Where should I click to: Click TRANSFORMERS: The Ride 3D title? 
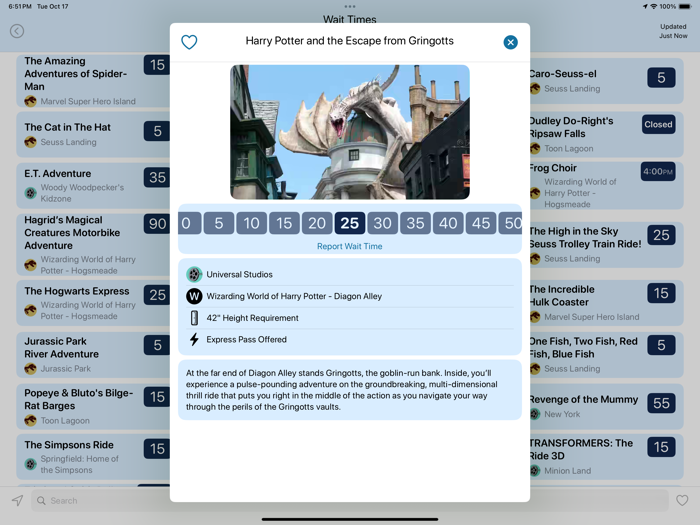(581, 450)
